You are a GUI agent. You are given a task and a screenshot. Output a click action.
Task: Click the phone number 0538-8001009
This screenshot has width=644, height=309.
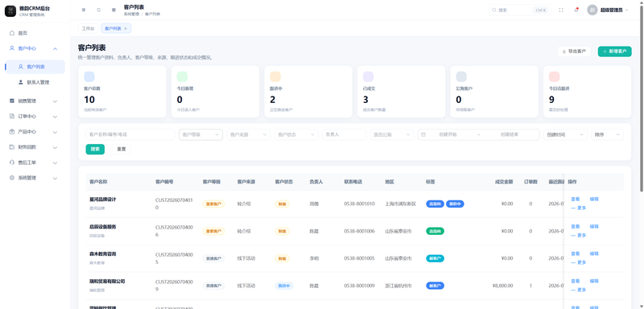click(x=359, y=286)
